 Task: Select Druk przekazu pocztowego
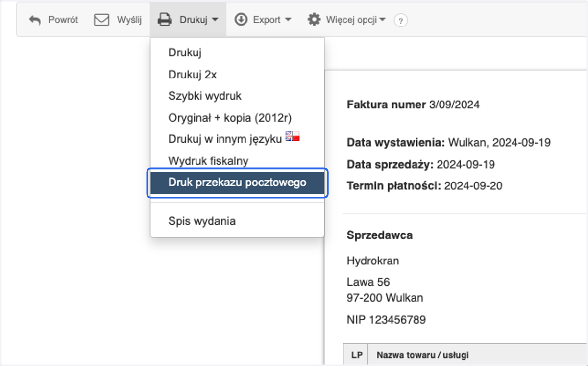237,183
